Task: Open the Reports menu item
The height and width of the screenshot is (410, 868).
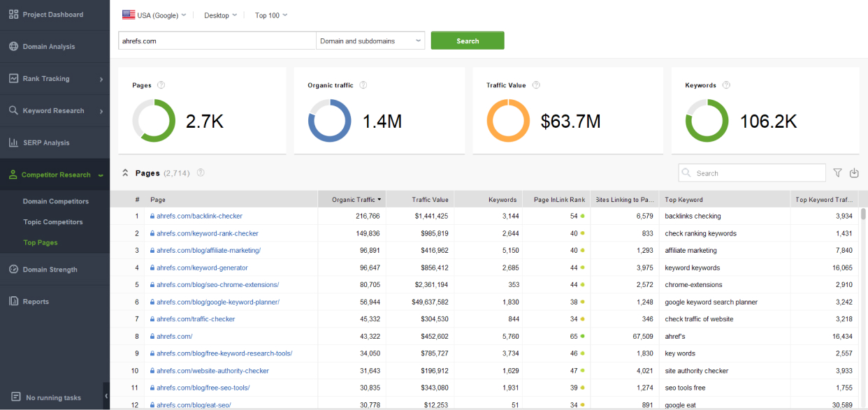Action: pos(55,302)
